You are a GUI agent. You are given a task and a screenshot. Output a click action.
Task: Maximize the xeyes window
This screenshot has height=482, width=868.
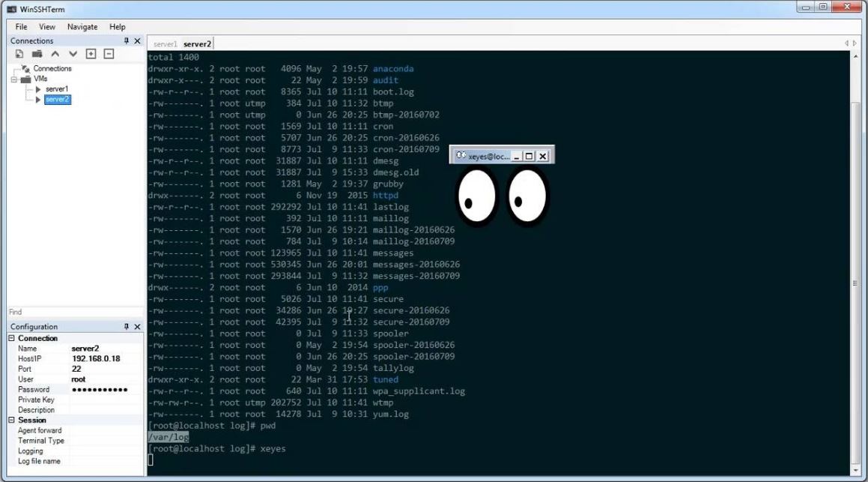[529, 156]
